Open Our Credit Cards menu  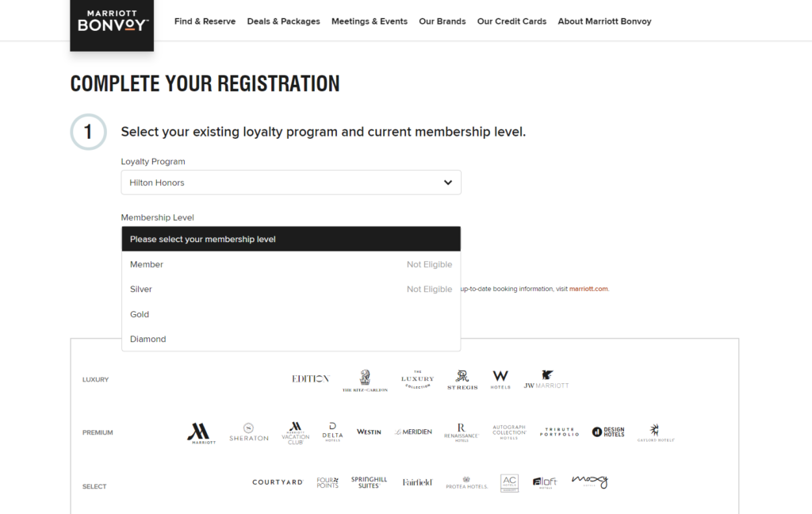[511, 21]
